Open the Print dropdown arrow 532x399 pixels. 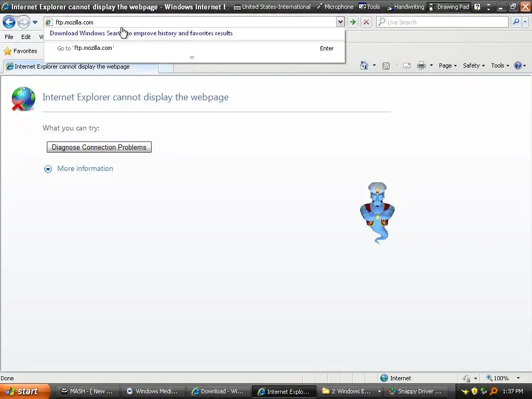coord(431,65)
